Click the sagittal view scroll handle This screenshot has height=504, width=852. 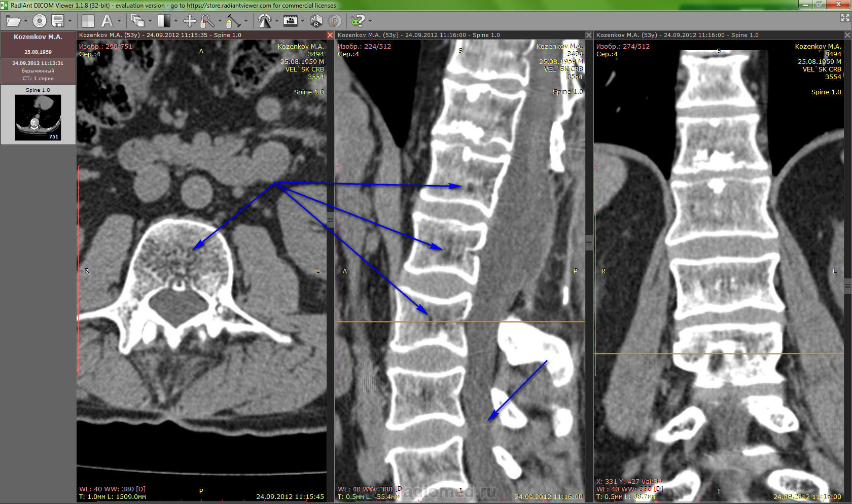tap(589, 242)
